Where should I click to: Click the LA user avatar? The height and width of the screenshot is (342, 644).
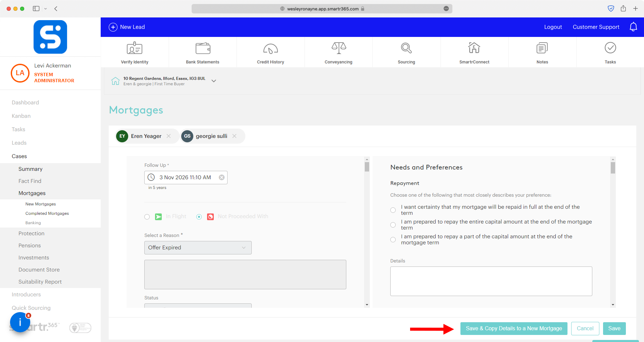(20, 73)
